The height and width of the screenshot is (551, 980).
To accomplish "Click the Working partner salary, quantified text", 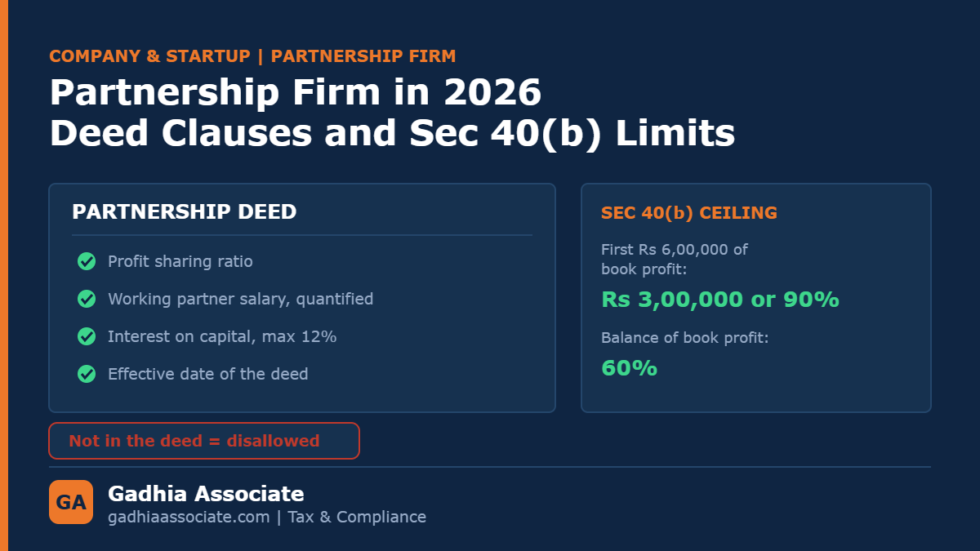I will click(x=241, y=300).
